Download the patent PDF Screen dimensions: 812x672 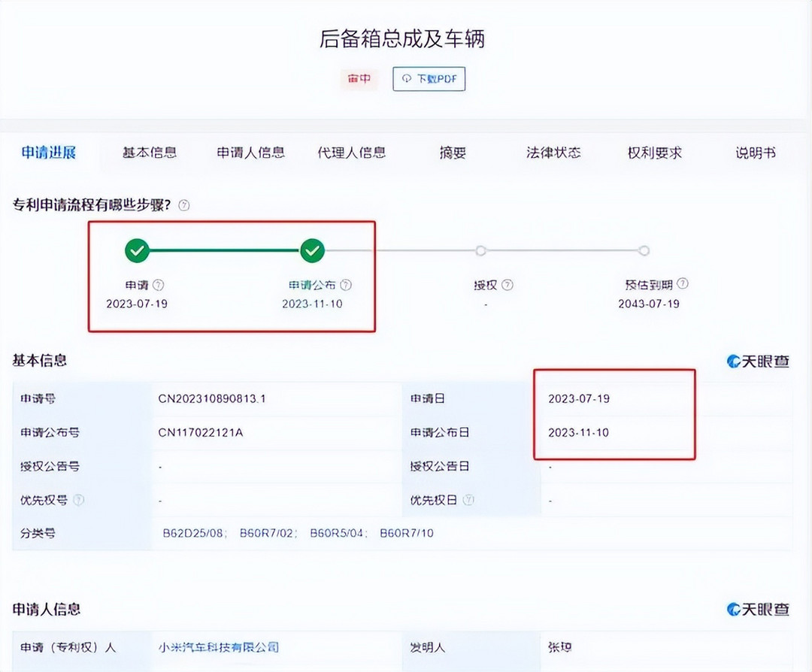tap(429, 79)
